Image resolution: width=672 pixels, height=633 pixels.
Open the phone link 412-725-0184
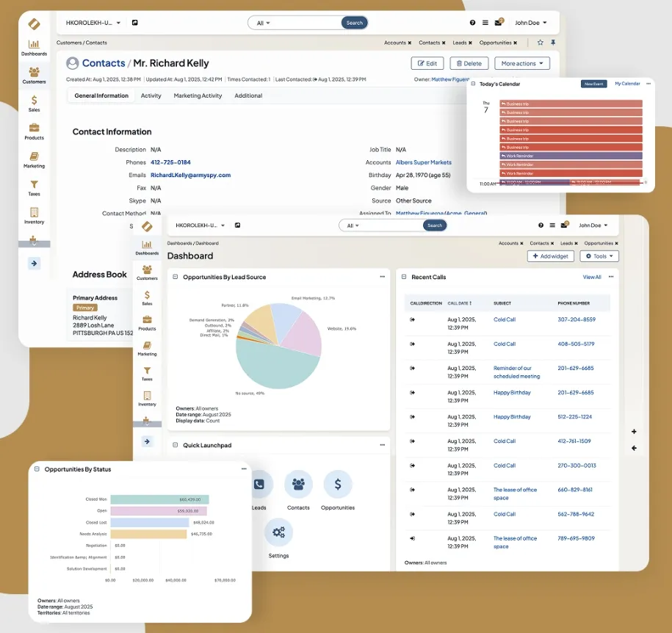(x=170, y=162)
